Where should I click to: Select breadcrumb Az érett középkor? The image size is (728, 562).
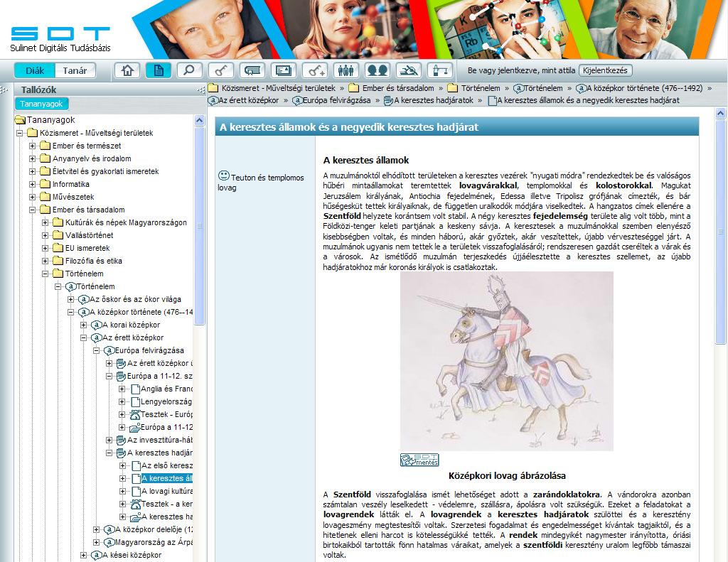click(x=248, y=100)
